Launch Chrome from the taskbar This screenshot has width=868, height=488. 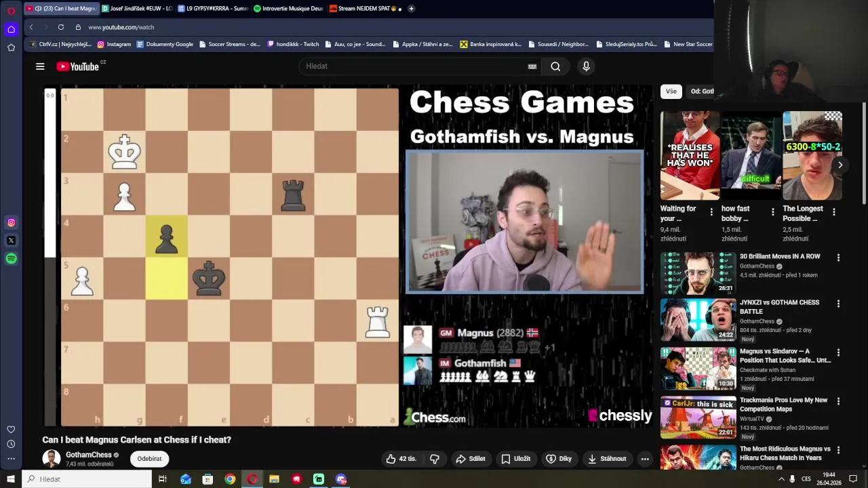pos(230,479)
